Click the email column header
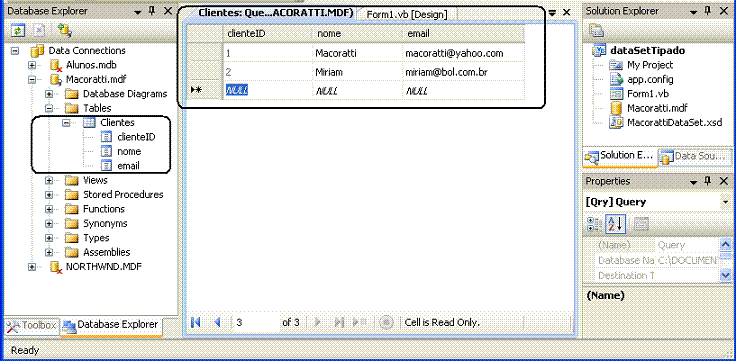736x361 pixels. 463,34
